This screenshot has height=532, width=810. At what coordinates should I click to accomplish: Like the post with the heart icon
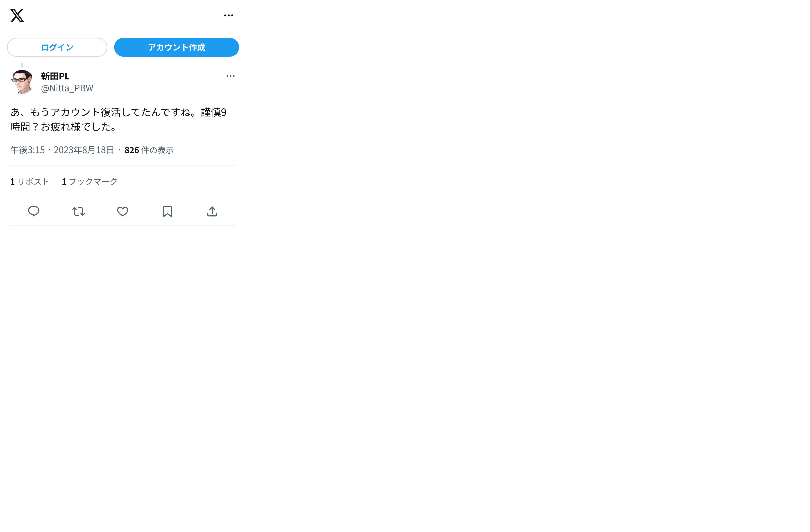click(x=123, y=211)
